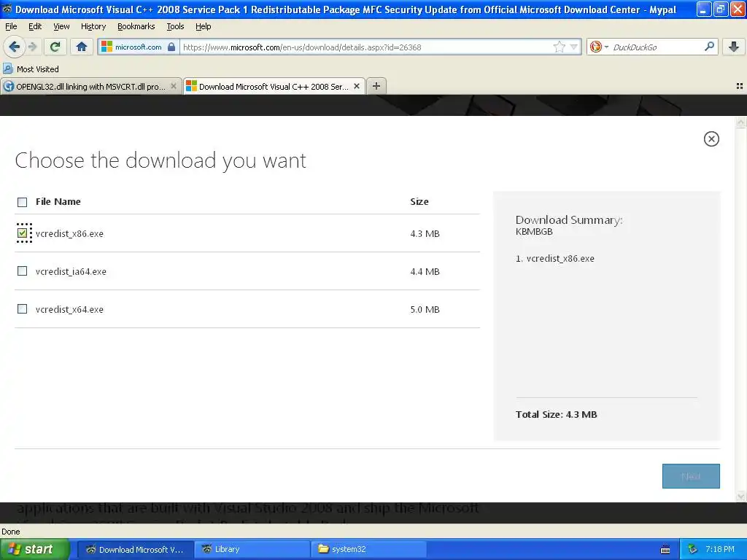Switch to the OPENGL32.dll linking tab

click(90, 86)
